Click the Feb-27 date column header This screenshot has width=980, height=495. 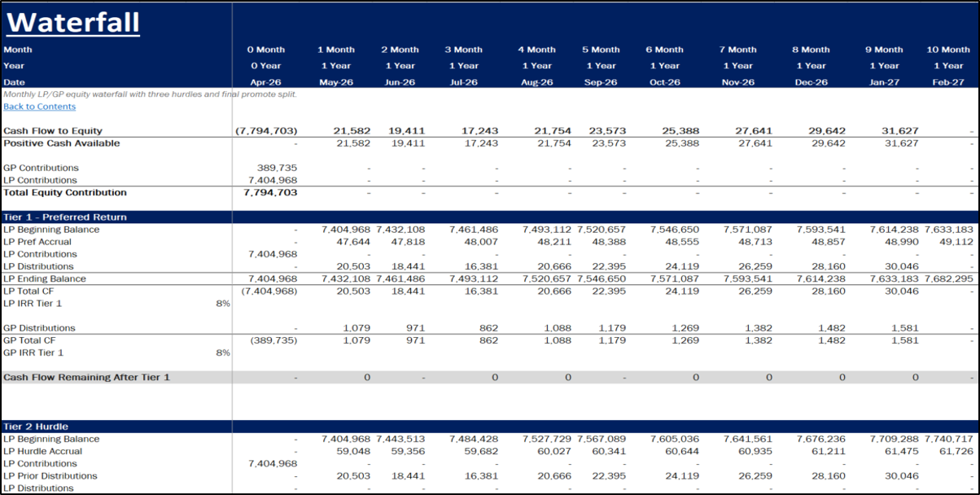pyautogui.click(x=948, y=82)
